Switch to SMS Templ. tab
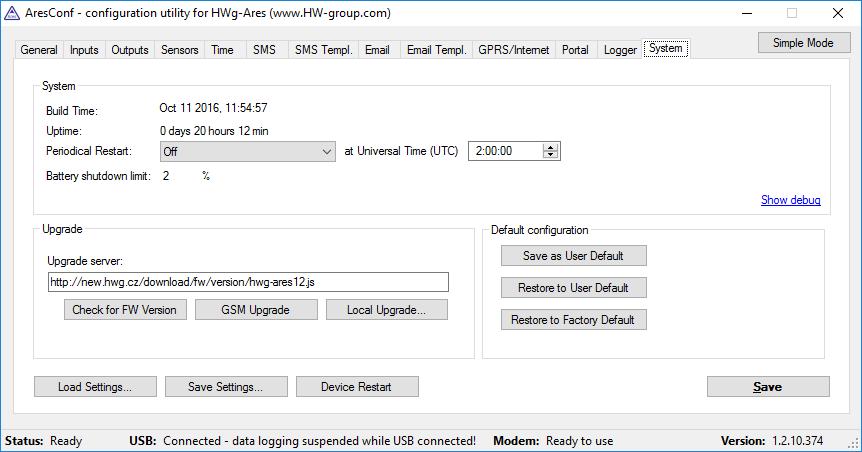 pos(323,50)
